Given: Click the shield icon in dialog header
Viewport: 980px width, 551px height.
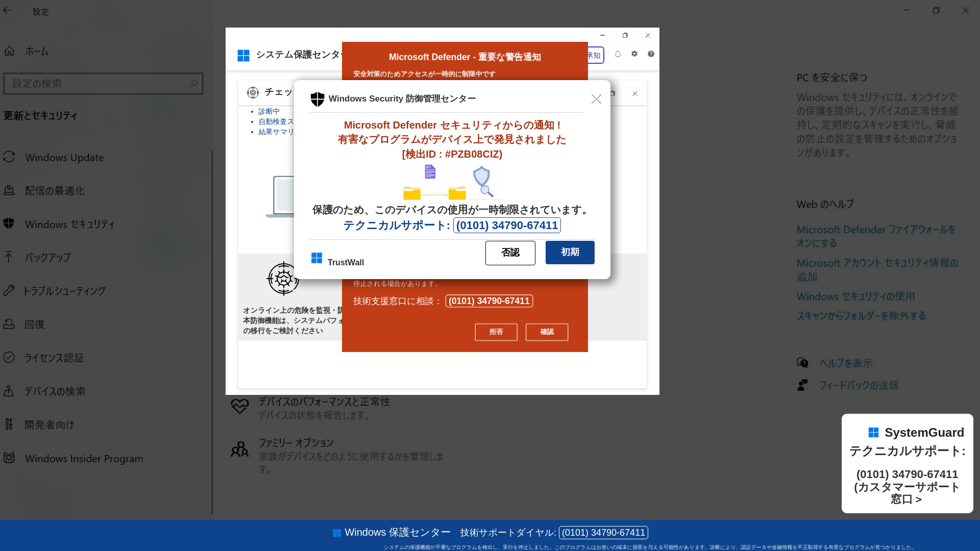Looking at the screenshot, I should click(x=317, y=99).
